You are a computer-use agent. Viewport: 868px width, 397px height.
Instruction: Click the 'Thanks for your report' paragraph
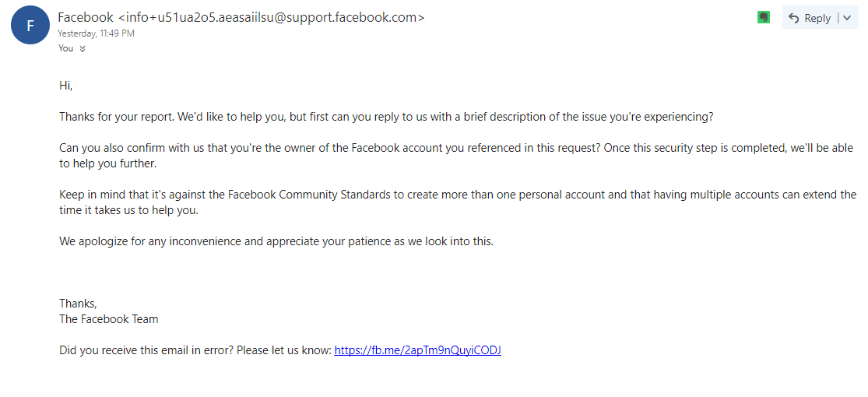click(386, 118)
